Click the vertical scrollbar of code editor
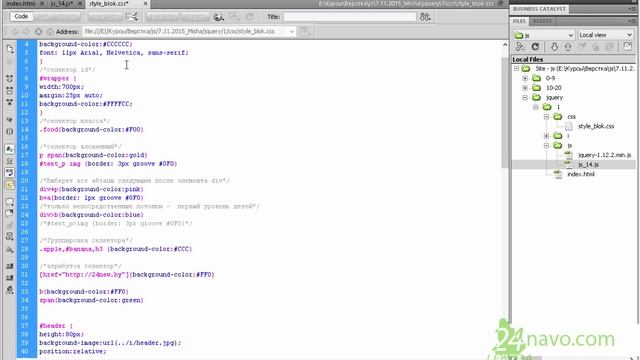This screenshot has height=360, width=640. pyautogui.click(x=505, y=112)
